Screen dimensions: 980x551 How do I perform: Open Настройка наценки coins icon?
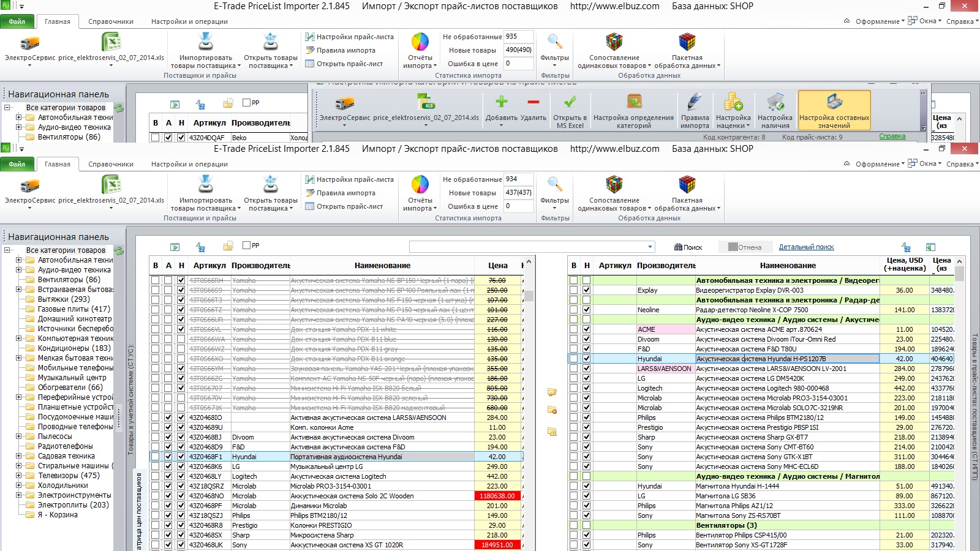(733, 102)
